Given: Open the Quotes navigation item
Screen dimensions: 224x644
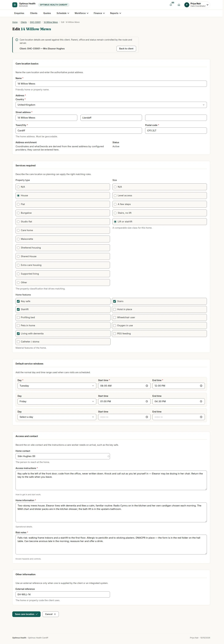Looking at the screenshot, I should click(x=47, y=13).
